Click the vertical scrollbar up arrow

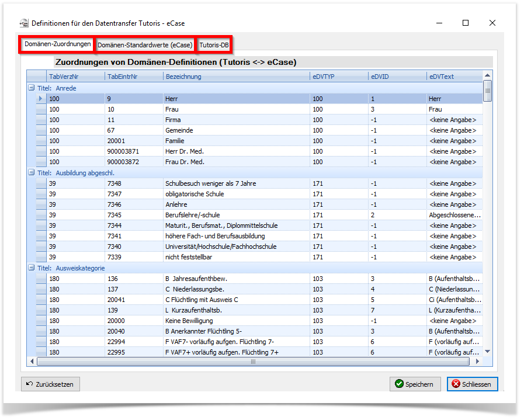click(x=488, y=75)
